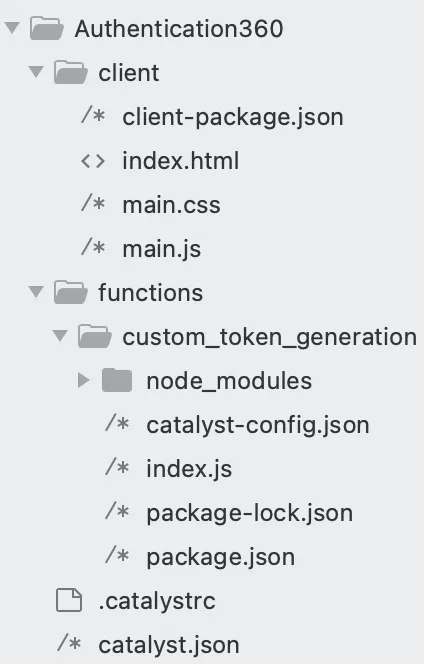Expand the node_modules folder arrow
The width and height of the screenshot is (424, 664).
(x=84, y=380)
